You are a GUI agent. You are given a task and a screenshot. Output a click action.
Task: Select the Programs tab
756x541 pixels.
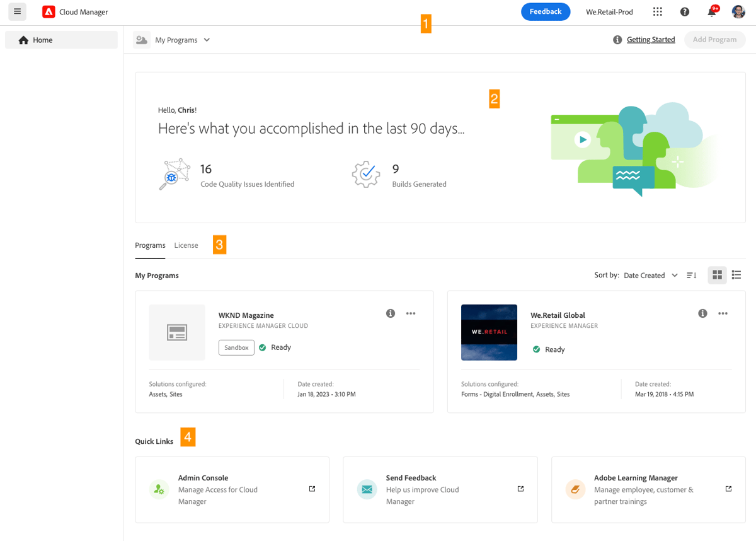pyautogui.click(x=150, y=245)
